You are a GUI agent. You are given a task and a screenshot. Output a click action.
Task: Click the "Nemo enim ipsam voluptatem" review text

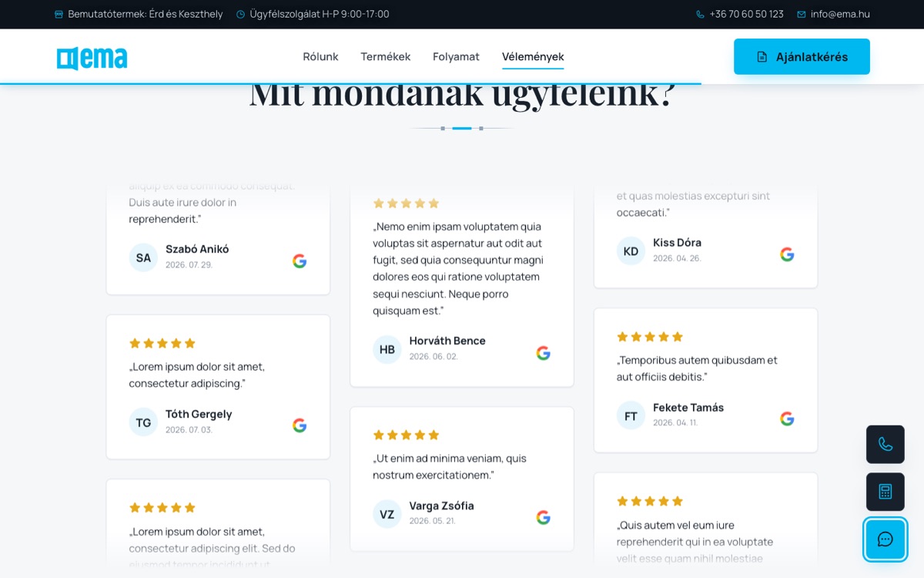(x=458, y=268)
